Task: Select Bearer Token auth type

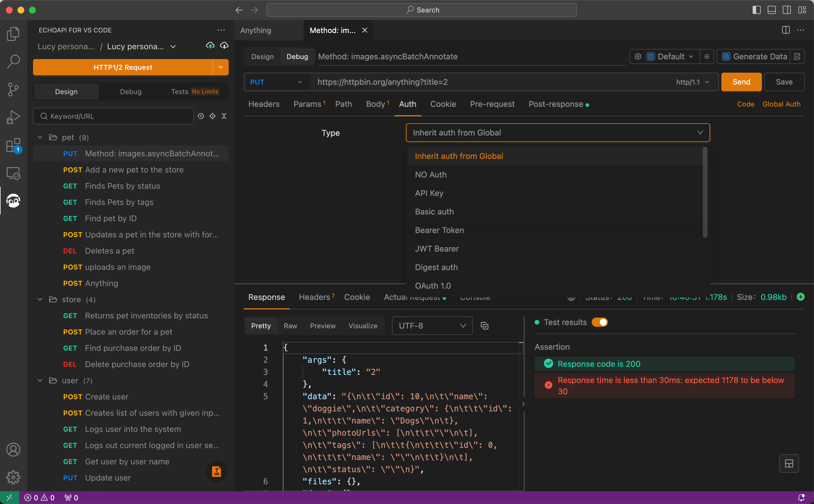Action: pos(439,230)
